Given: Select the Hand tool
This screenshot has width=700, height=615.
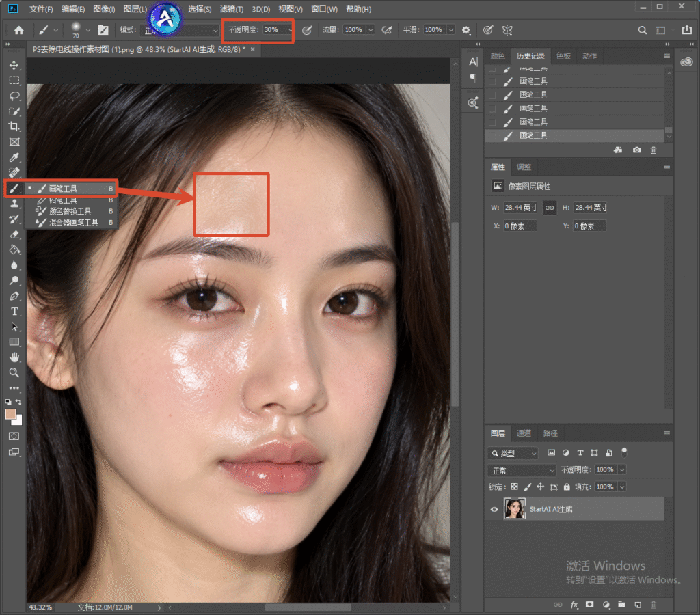Looking at the screenshot, I should (x=14, y=357).
